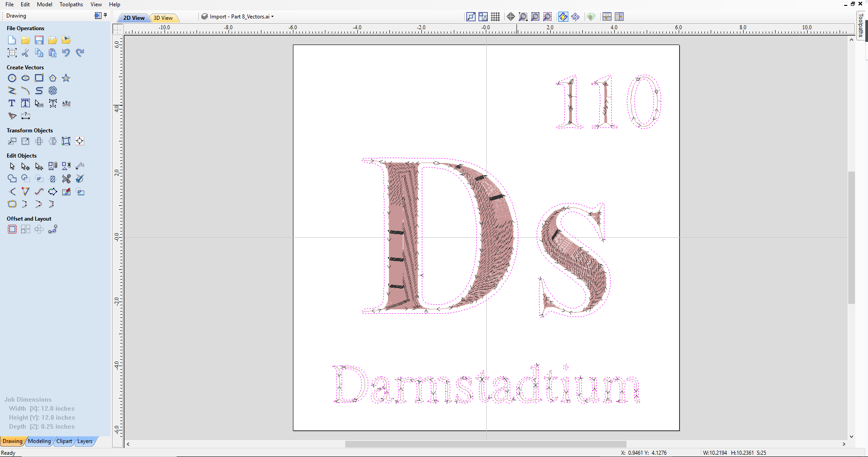Open the View menu
Viewport: 868px width, 457px height.
coord(96,4)
